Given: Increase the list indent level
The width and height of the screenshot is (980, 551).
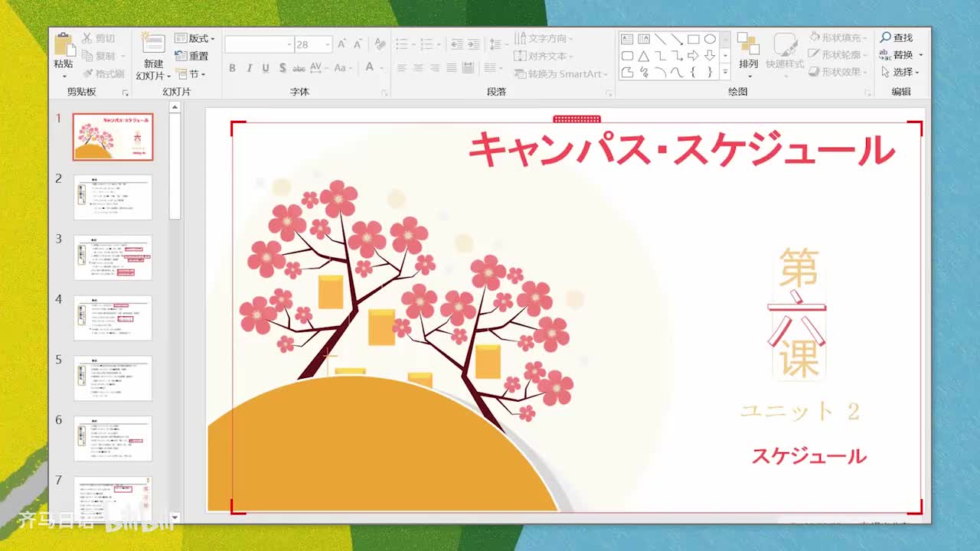Looking at the screenshot, I should point(474,44).
